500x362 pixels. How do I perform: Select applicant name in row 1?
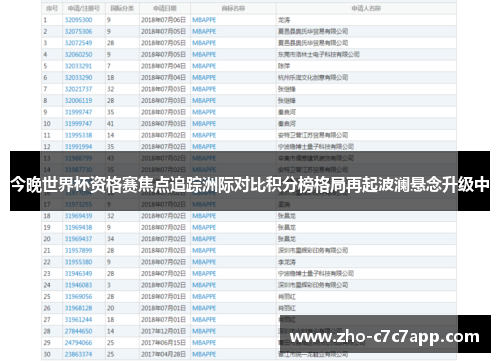pos(284,20)
